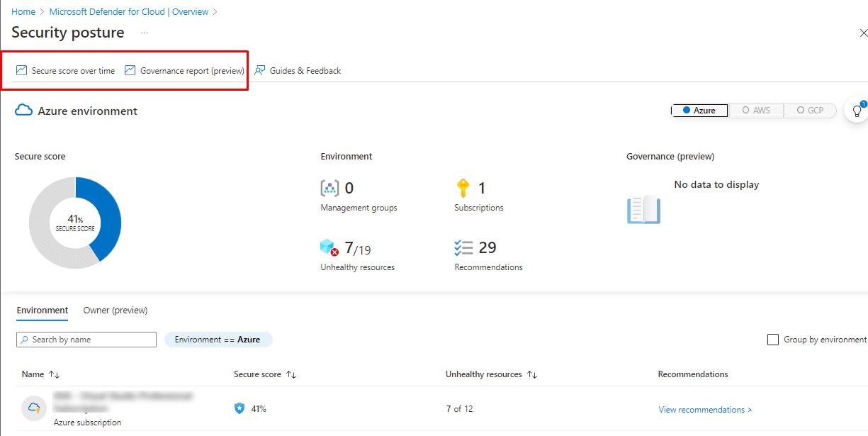Click the lightbulb insights icon
Viewport: 868px width, 436px height.
[x=857, y=111]
